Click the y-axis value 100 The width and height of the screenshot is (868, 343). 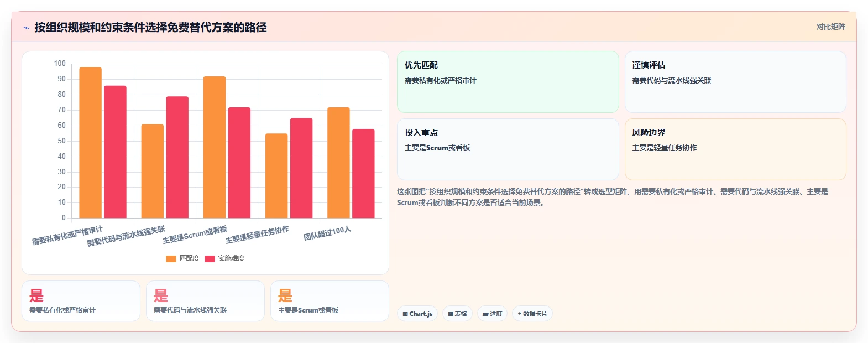tap(60, 64)
